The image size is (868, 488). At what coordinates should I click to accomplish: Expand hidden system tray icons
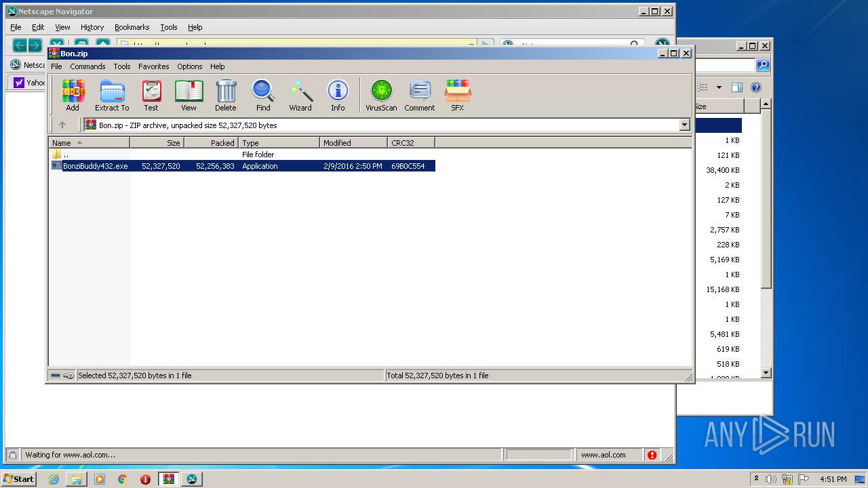tap(756, 479)
